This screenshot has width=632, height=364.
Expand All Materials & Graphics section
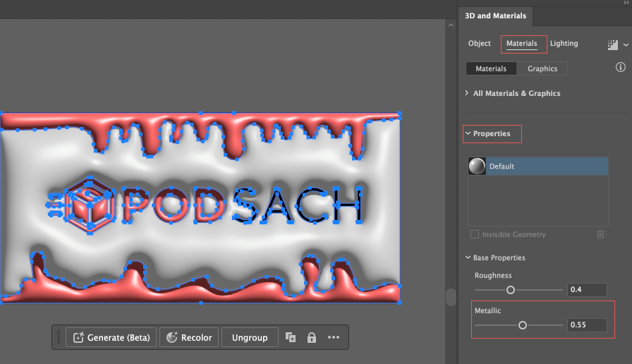[467, 93]
